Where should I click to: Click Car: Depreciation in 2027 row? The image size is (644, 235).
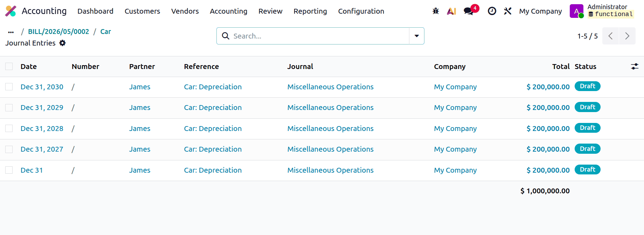pyautogui.click(x=213, y=149)
